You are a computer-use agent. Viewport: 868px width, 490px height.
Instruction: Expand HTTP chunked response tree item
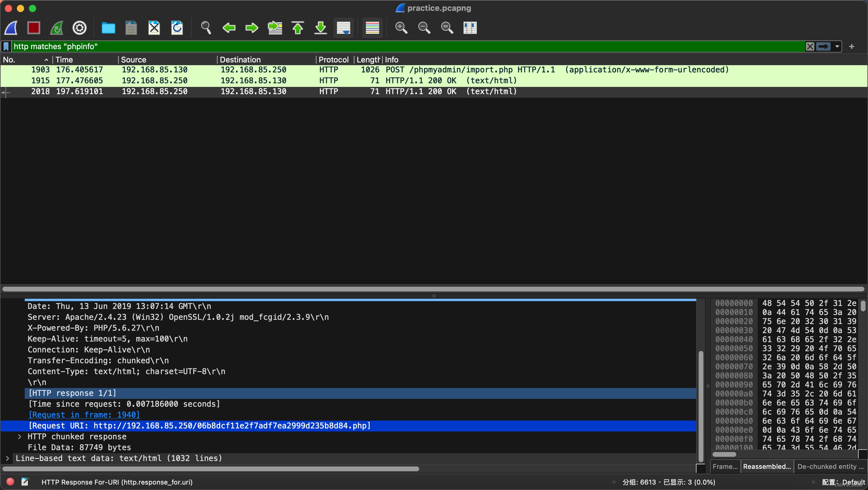click(20, 436)
